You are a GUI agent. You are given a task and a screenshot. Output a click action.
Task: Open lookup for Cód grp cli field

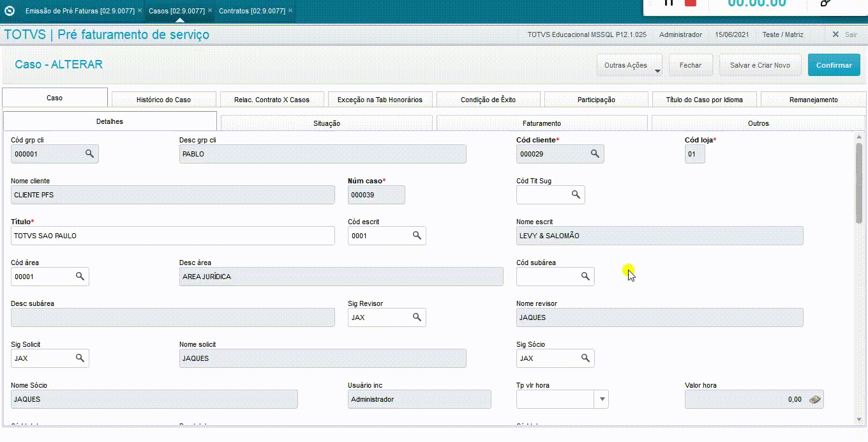[90, 154]
